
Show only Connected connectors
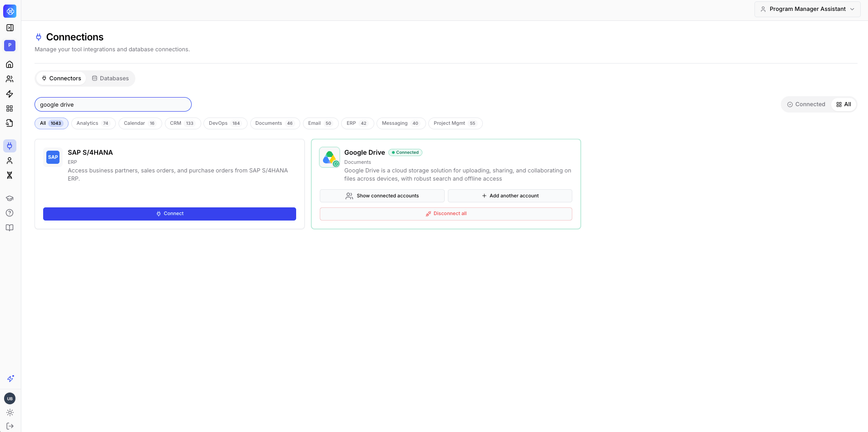[806, 104]
